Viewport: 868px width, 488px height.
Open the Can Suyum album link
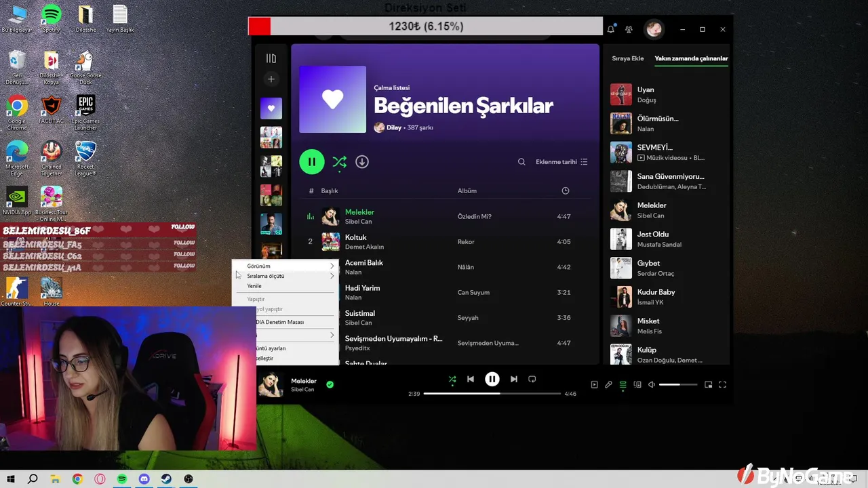(473, 293)
